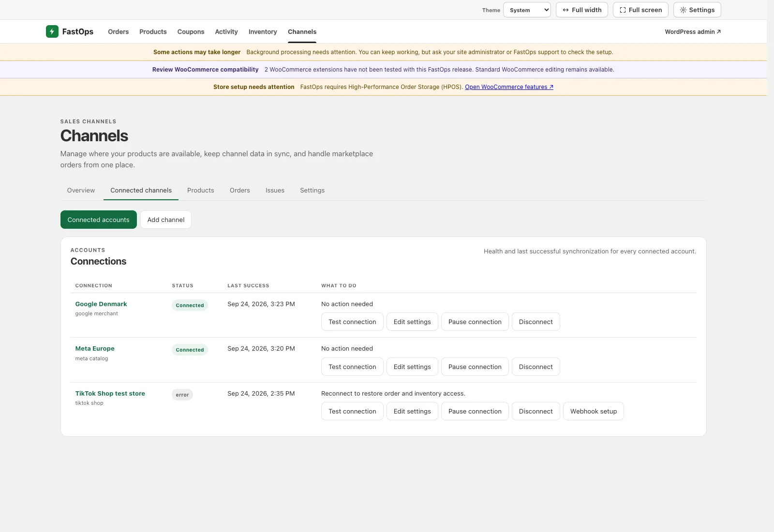The width and height of the screenshot is (774, 532).
Task: Click the error status badge for TikTok Shop
Action: [182, 395]
